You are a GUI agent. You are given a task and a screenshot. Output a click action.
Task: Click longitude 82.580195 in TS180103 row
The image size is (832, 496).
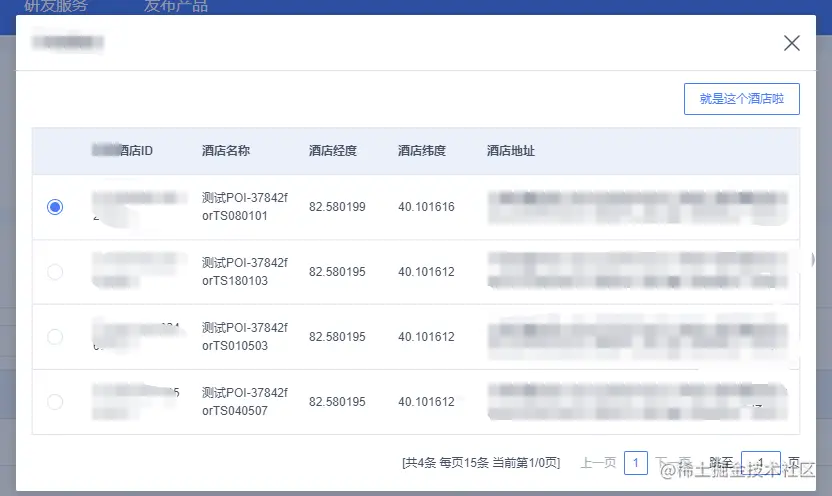[x=337, y=272]
